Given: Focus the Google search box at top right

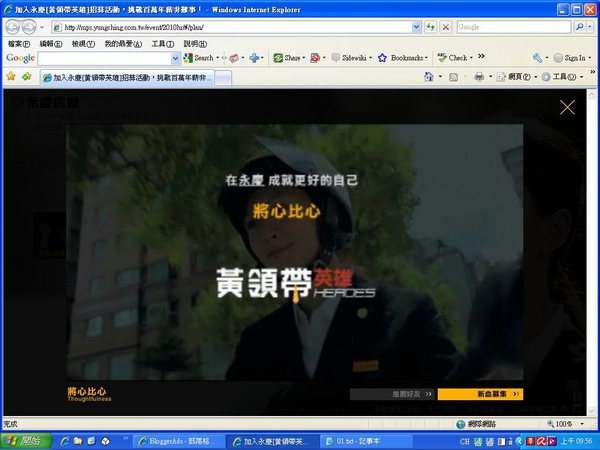Looking at the screenshot, I should point(514,27).
